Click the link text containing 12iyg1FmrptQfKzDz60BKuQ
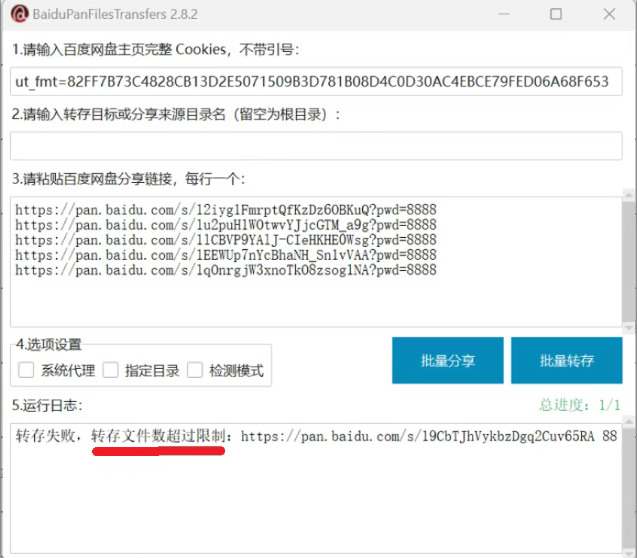637x558 pixels. click(226, 210)
